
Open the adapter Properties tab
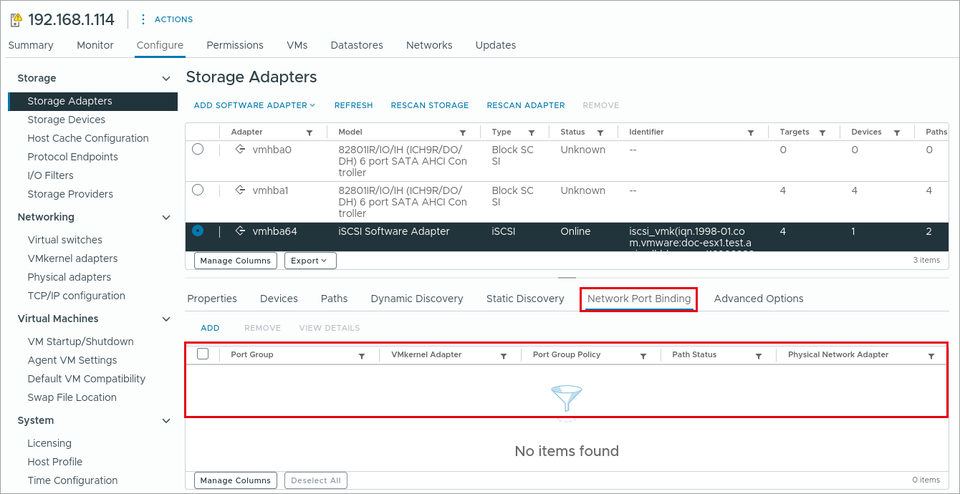click(212, 299)
